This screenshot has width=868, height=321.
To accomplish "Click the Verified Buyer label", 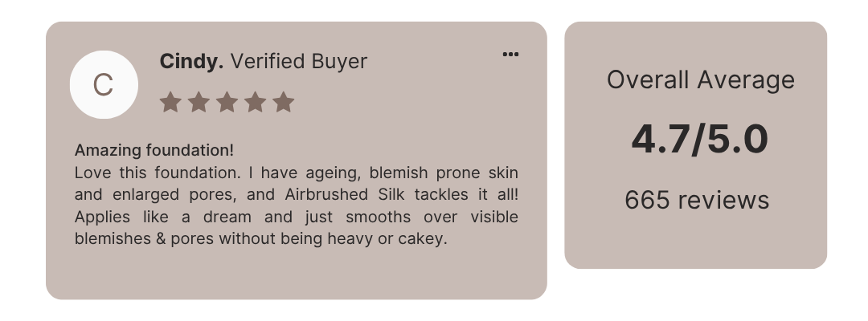I will [x=299, y=61].
